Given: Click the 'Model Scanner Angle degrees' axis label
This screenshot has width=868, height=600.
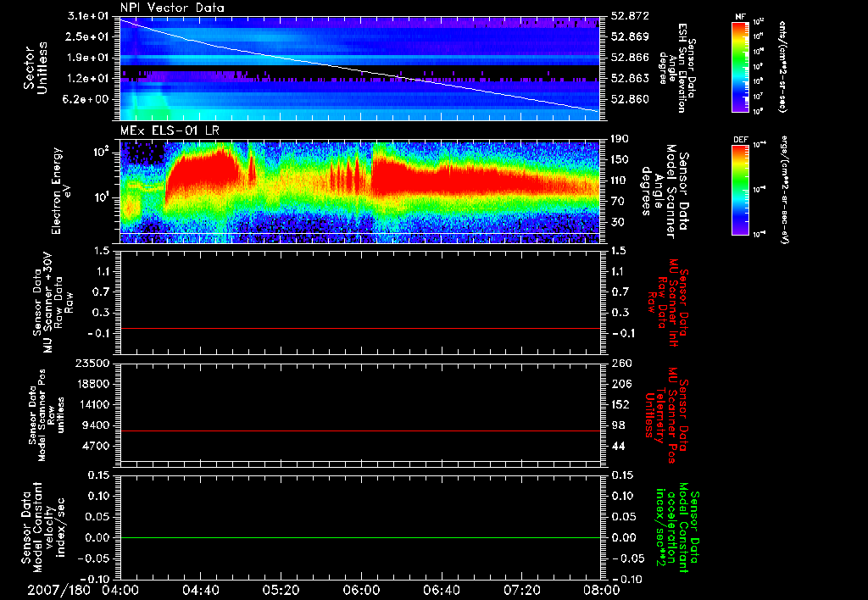Looking at the screenshot, I should (665, 192).
